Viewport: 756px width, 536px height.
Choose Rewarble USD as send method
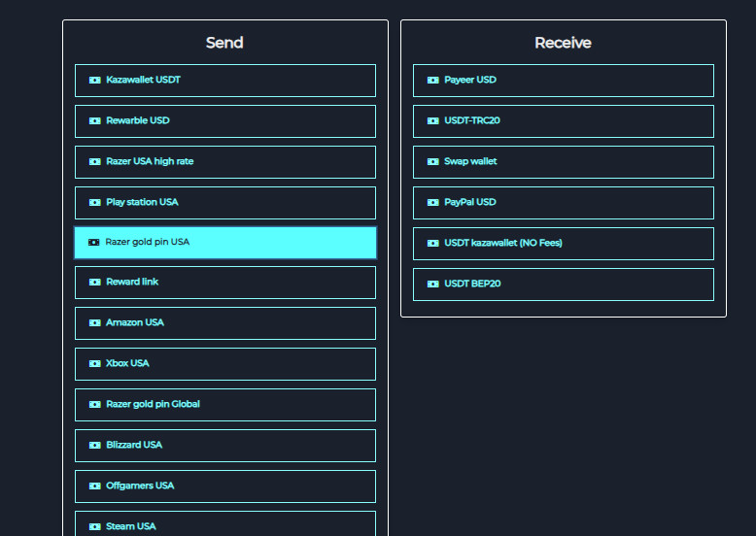coord(225,121)
